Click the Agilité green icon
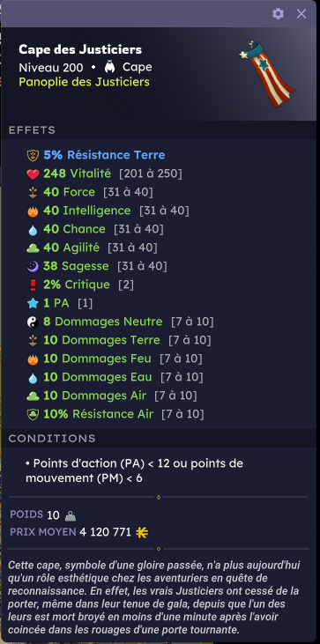The image size is (320, 644). click(x=33, y=248)
